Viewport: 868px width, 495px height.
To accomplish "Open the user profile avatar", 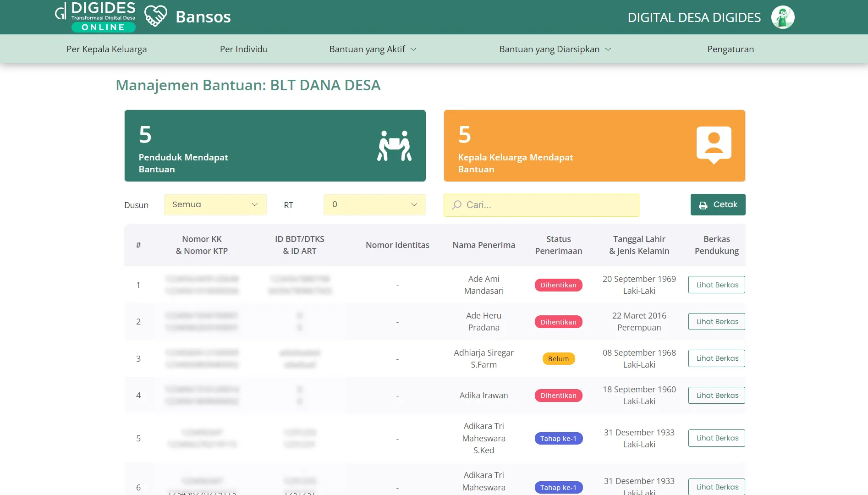I will [x=783, y=17].
